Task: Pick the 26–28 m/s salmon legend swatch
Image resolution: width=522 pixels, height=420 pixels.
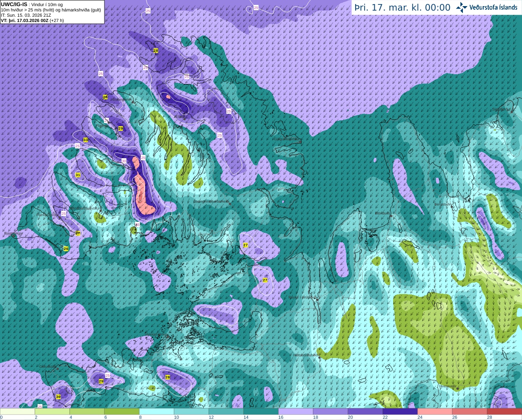Action: pyautogui.click(x=469, y=411)
